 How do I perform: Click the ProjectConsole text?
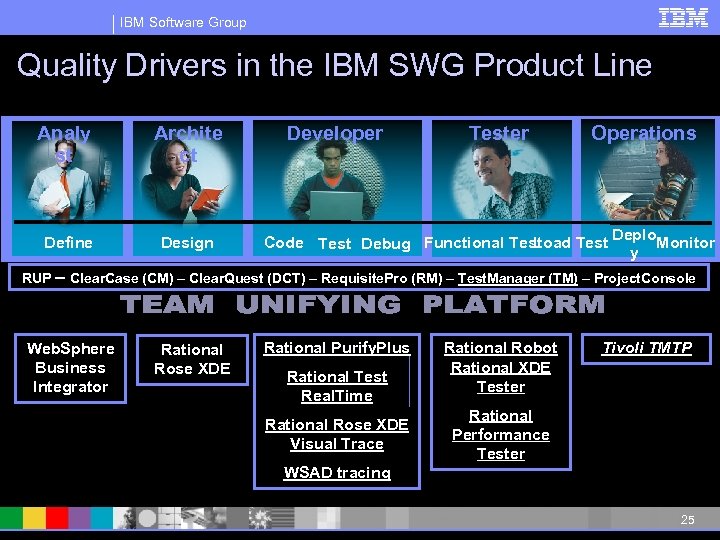644,278
